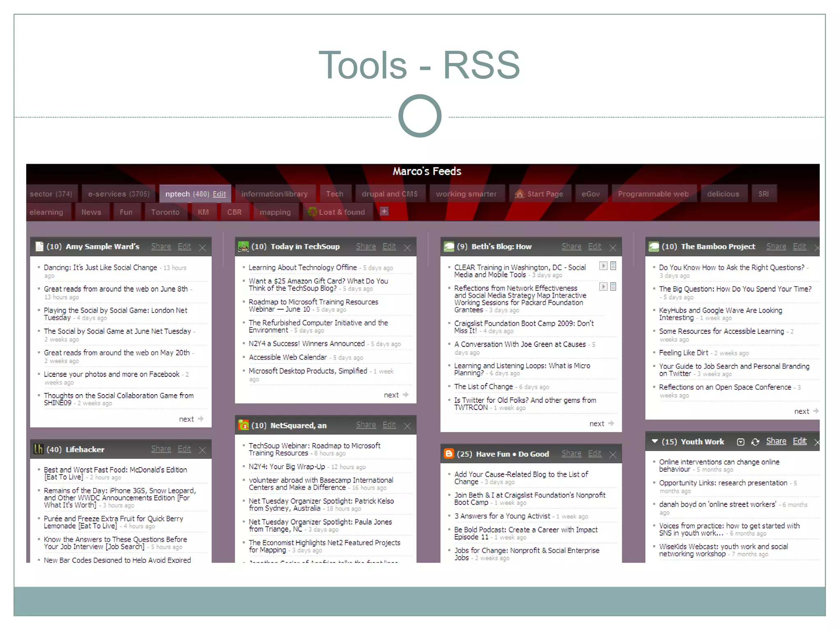
Task: Close the Today in TechSoup widget
Action: tap(407, 248)
